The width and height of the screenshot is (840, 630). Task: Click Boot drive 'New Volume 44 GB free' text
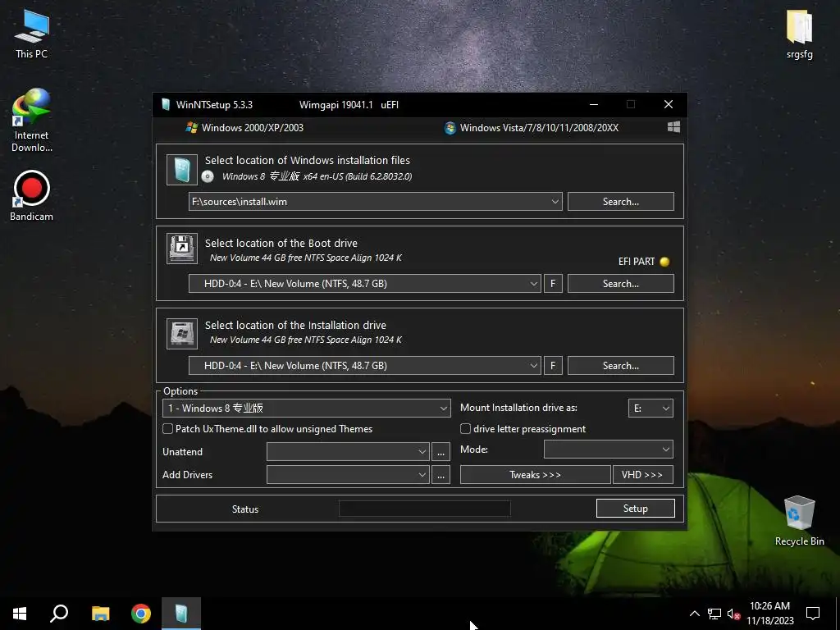pos(306,258)
